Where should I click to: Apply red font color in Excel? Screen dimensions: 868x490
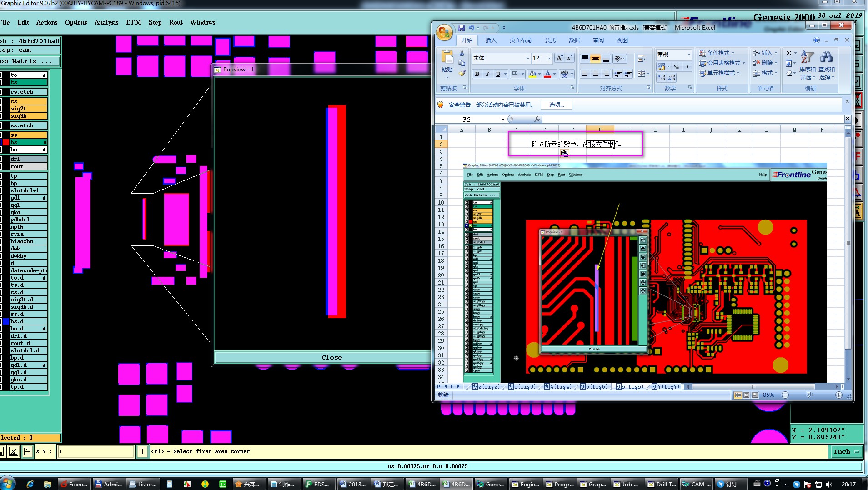point(547,74)
